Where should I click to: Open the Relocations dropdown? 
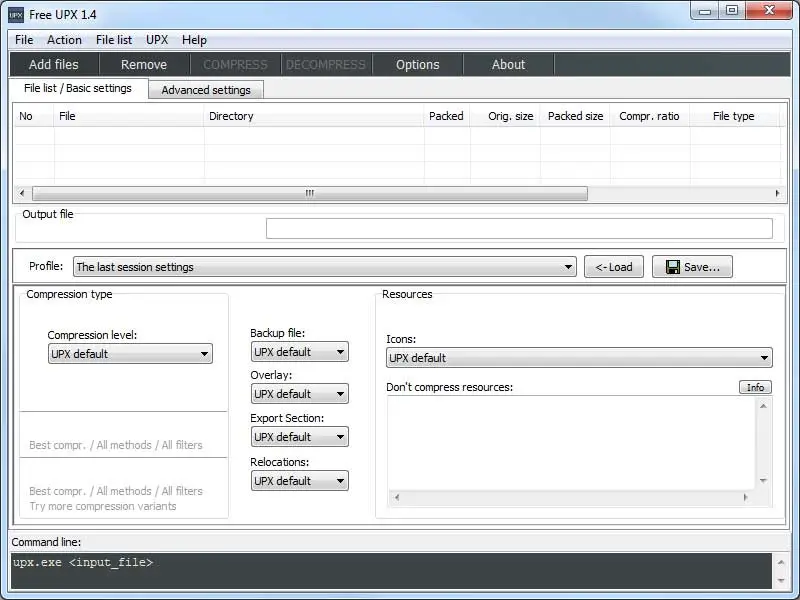(x=299, y=481)
